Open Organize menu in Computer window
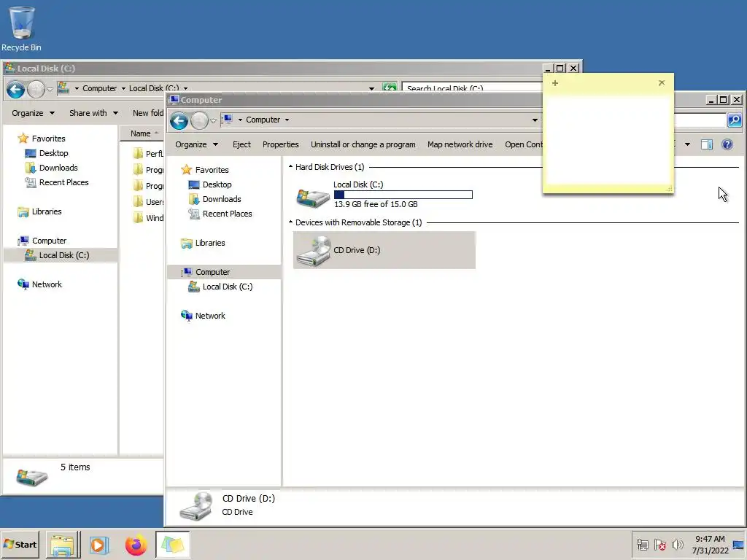Image resolution: width=747 pixels, height=560 pixels. 196,144
